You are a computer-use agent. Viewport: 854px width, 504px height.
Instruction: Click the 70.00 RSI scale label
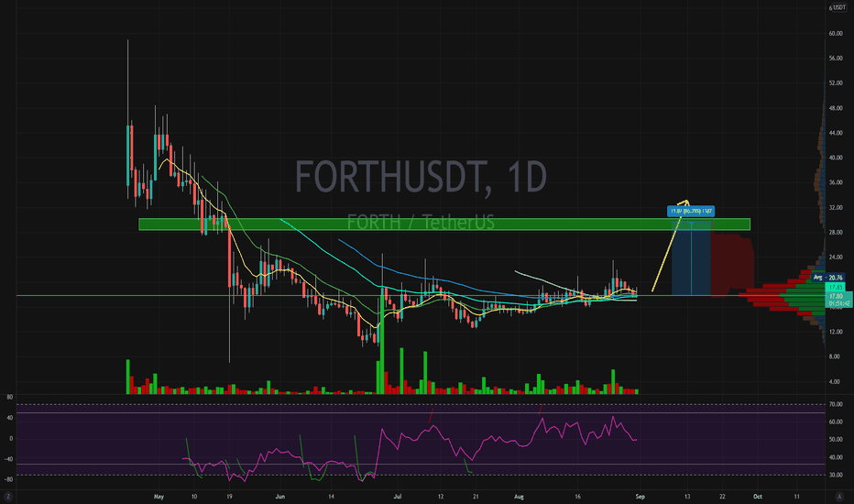click(x=836, y=404)
